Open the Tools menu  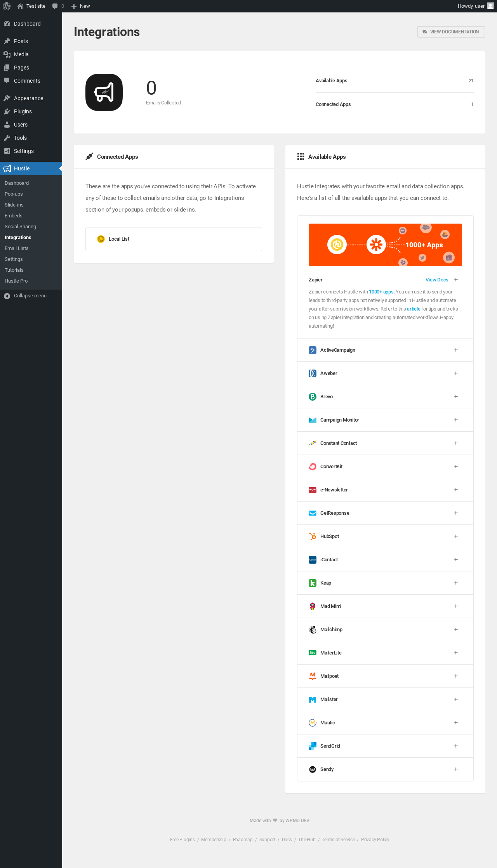(31, 138)
